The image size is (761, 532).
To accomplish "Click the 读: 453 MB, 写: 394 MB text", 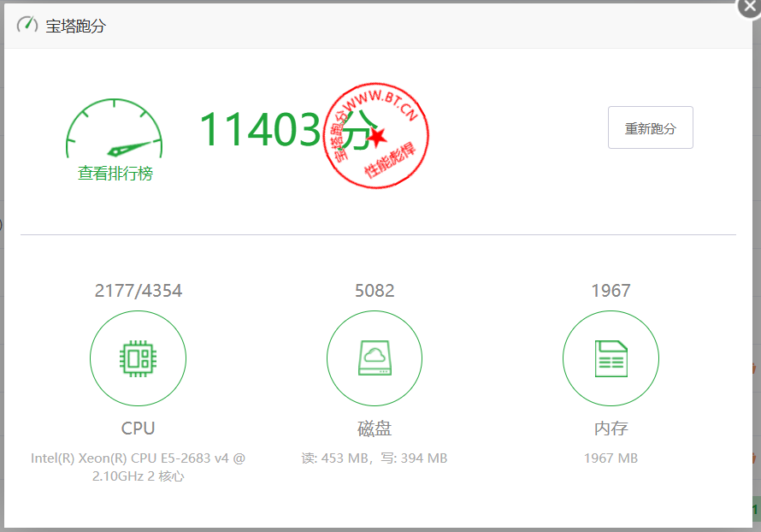I will coord(375,458).
